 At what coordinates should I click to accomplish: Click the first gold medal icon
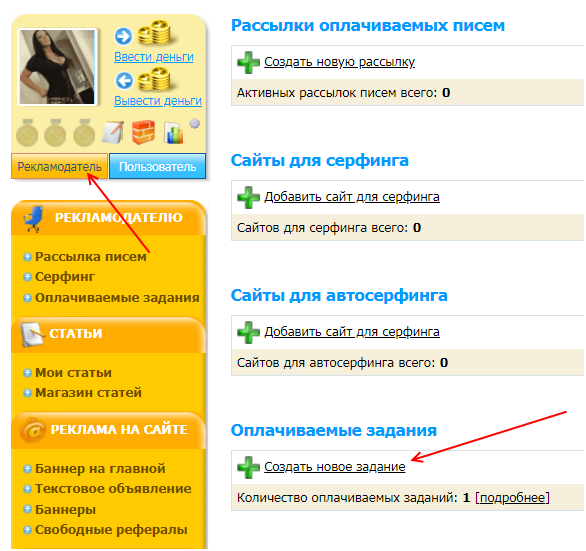[27, 132]
